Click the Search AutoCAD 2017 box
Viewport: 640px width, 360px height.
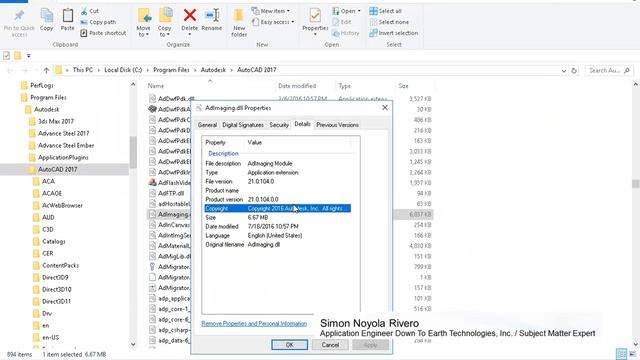point(609,70)
